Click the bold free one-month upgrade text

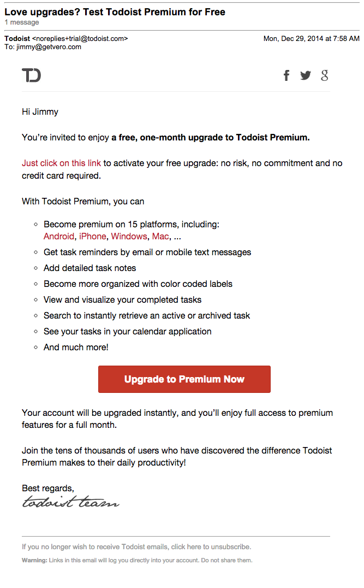click(211, 138)
